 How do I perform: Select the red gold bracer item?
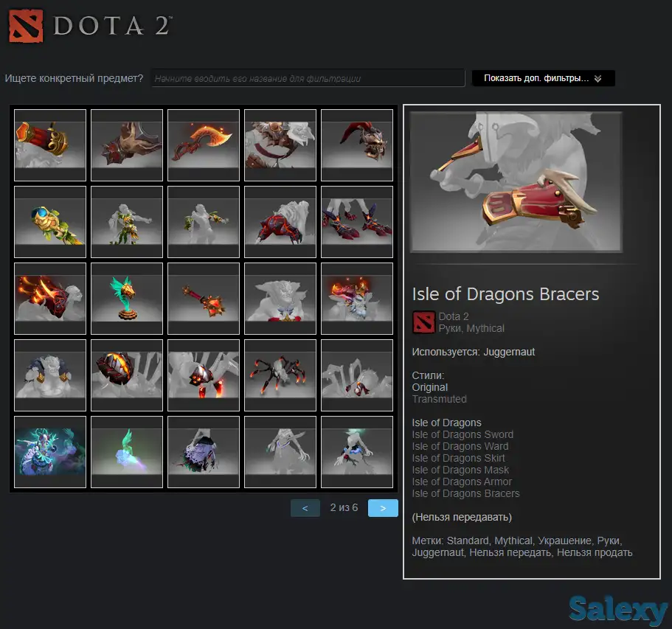click(x=50, y=145)
